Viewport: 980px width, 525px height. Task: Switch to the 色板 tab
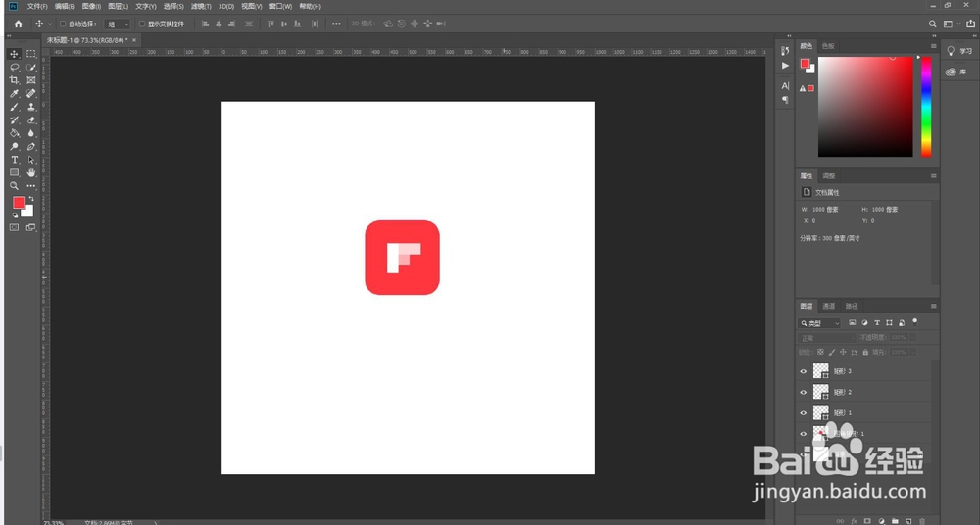[828, 46]
